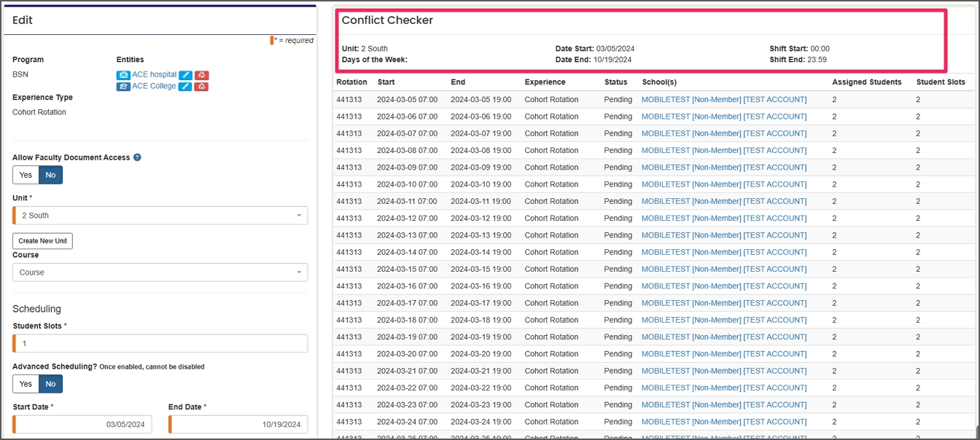
Task: Click the Student Slots input field
Action: 160,343
